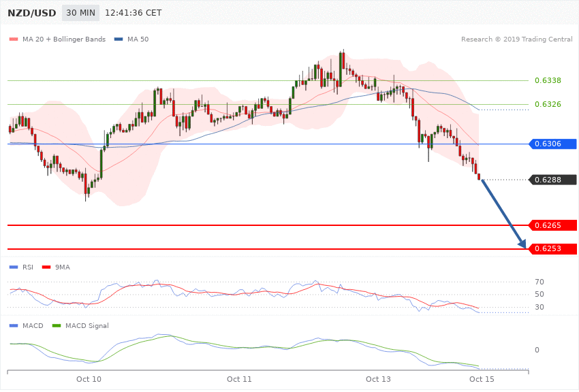The image size is (579, 392).
Task: Click the RSI 50 level label
Action: (539, 294)
